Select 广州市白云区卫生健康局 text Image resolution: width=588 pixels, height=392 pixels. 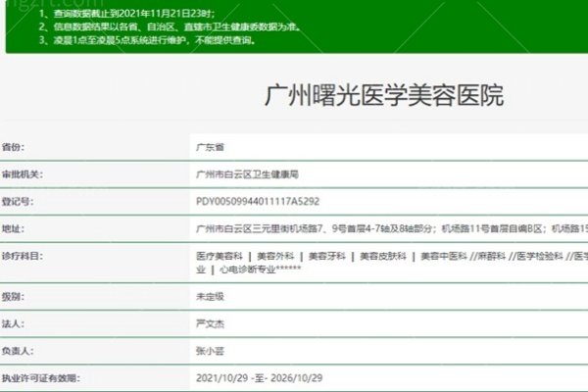click(x=247, y=174)
